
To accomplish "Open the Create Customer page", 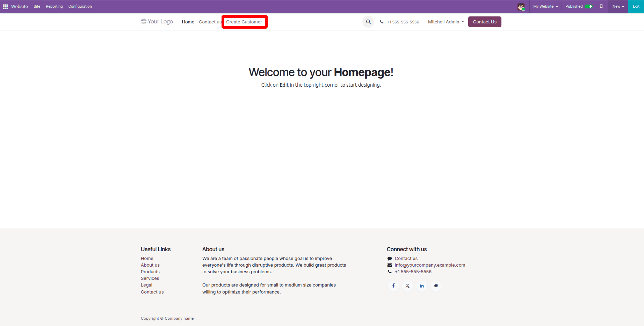I will [244, 22].
